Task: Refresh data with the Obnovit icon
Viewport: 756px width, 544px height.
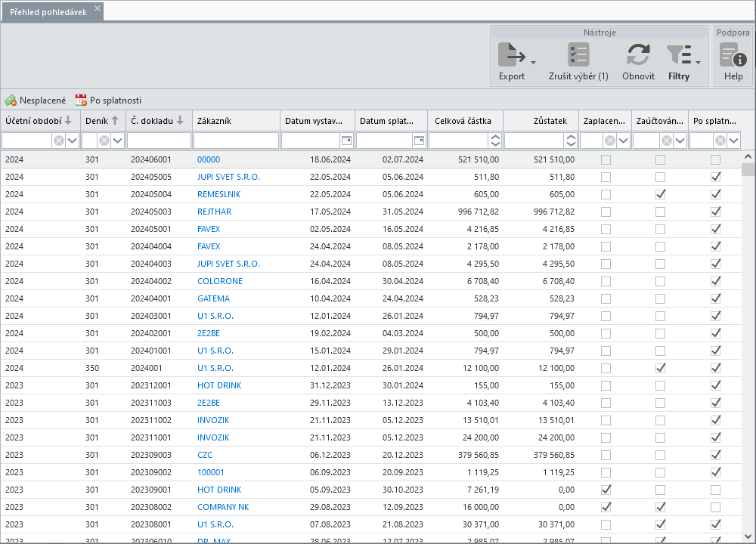Action: point(638,55)
